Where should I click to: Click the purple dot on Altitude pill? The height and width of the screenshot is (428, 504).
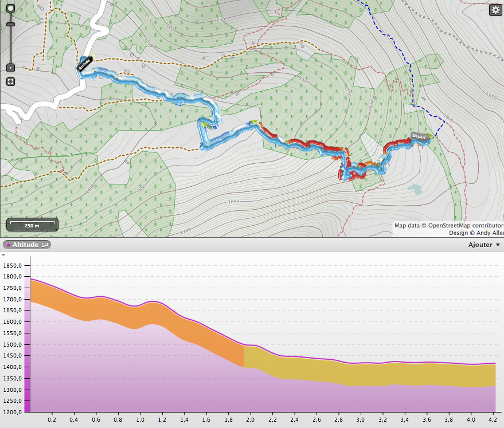8,245
